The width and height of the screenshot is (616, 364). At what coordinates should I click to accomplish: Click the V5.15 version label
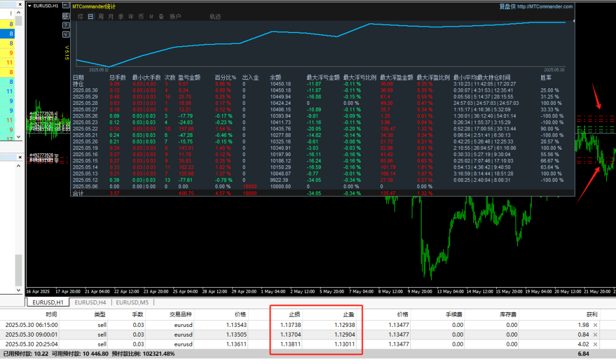coord(67,52)
